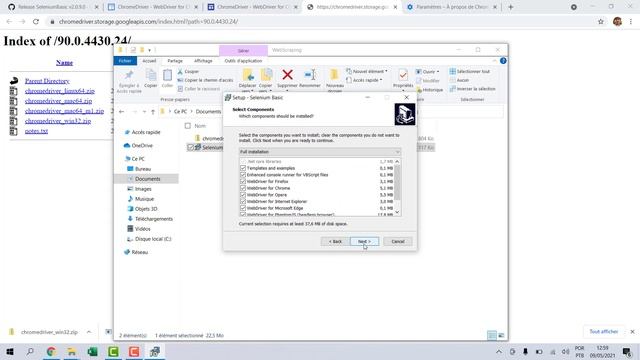Expand Nouvel élément dropdown
The image size is (640, 360).
pos(367,71)
